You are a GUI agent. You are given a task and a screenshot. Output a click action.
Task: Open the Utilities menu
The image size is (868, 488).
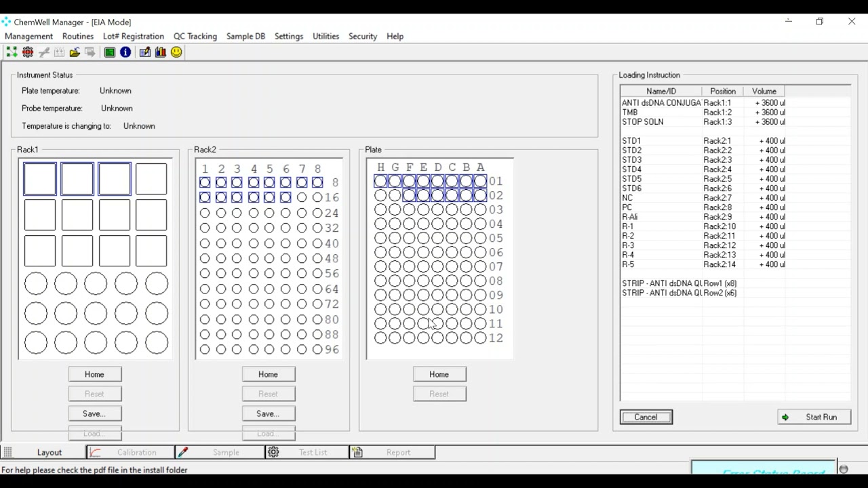tap(325, 36)
